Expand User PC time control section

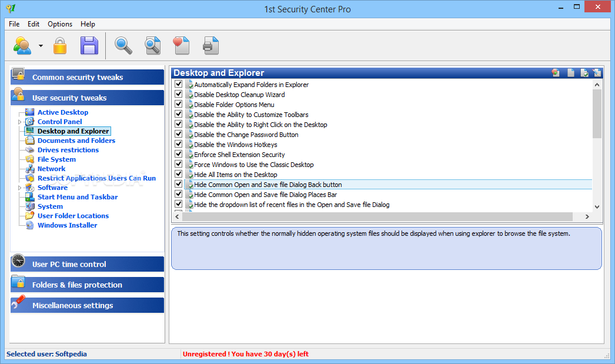pos(87,264)
